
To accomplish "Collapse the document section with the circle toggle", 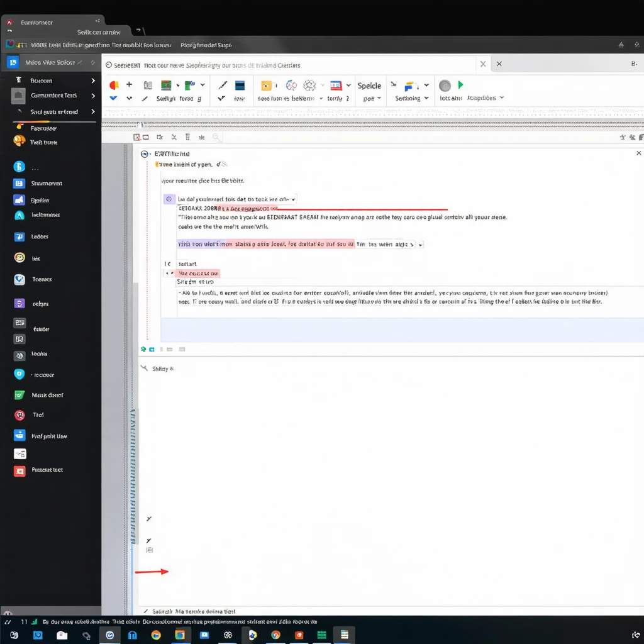I will pos(145,154).
